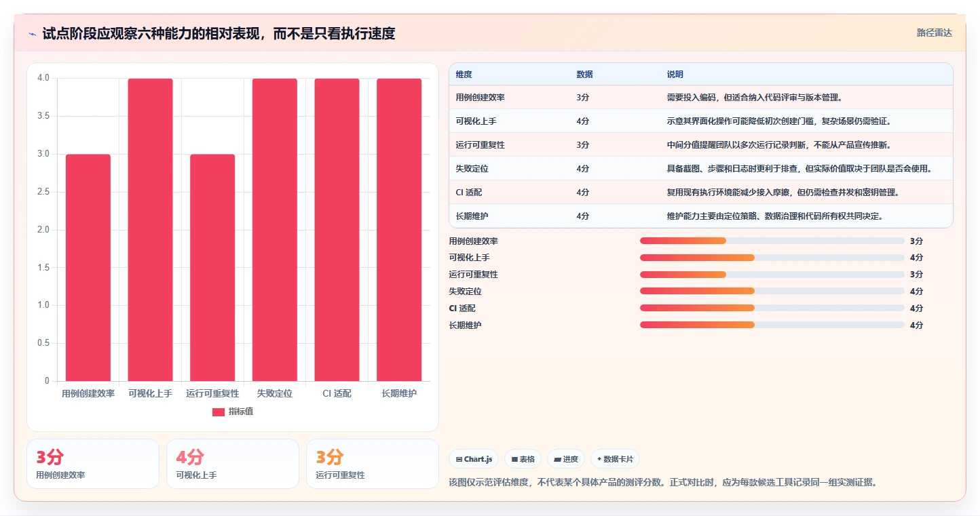Click the 失败定位 progress bar
This screenshot has width=980, height=516.
pos(772,291)
